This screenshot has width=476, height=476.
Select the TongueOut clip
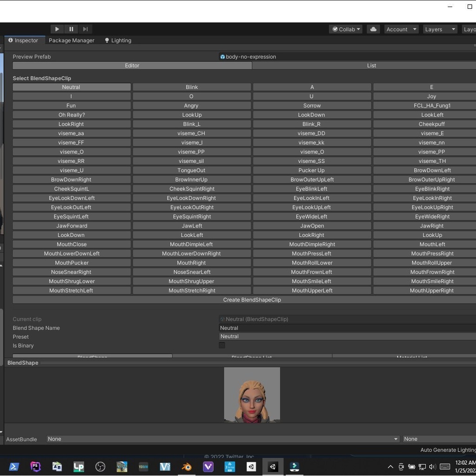(x=192, y=170)
